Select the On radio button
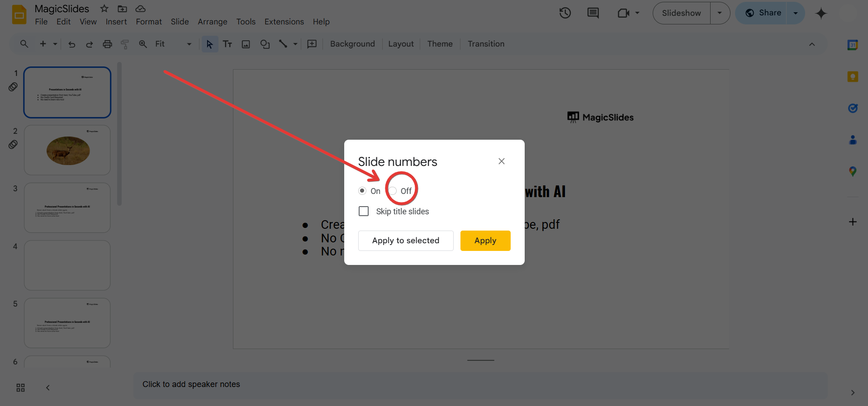868x406 pixels. tap(362, 191)
